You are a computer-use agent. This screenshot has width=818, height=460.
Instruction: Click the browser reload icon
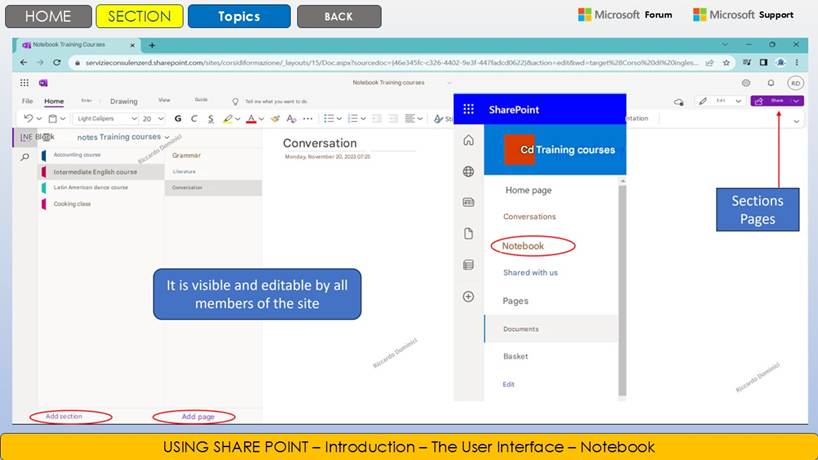click(x=57, y=63)
